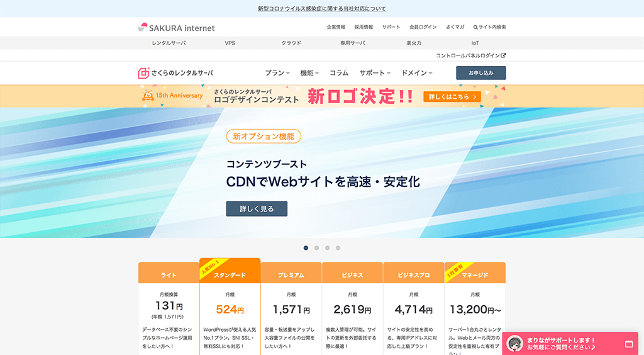The image size is (644, 355).
Task: Open the さくマガ link
Action: point(455,27)
